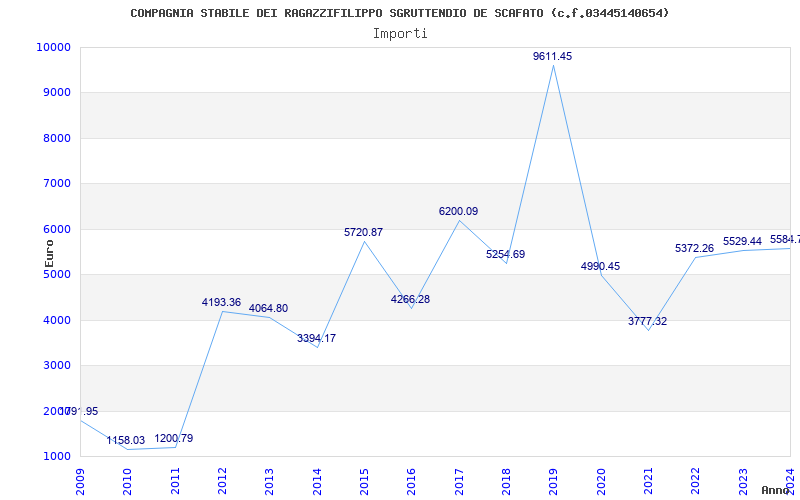Screen dimensions: 800x500
Task: Click the 1158.03 data label
Action: [126, 440]
